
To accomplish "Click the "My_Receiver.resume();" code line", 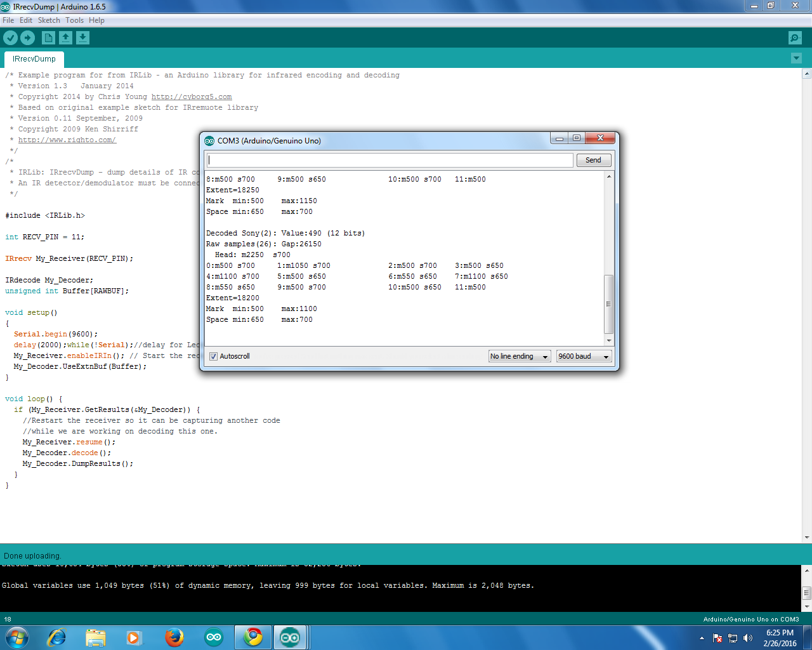I will 69,442.
